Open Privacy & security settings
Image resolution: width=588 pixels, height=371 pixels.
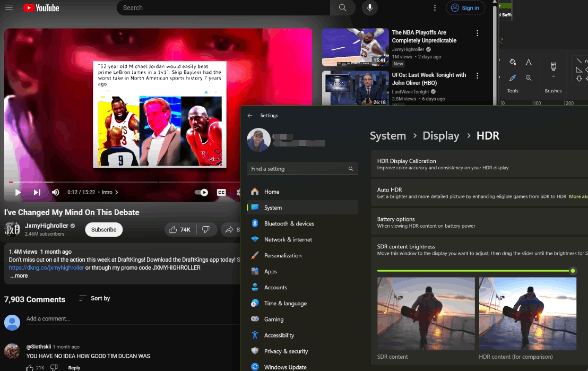click(x=302, y=351)
